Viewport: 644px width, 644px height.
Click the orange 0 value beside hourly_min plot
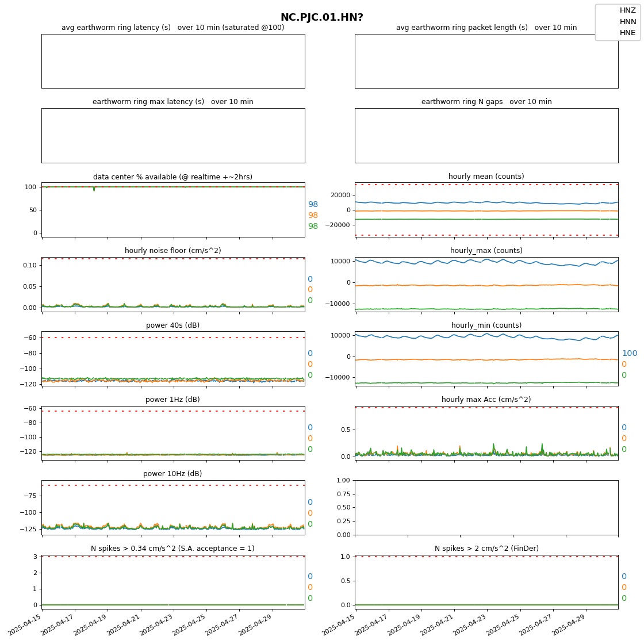click(624, 365)
